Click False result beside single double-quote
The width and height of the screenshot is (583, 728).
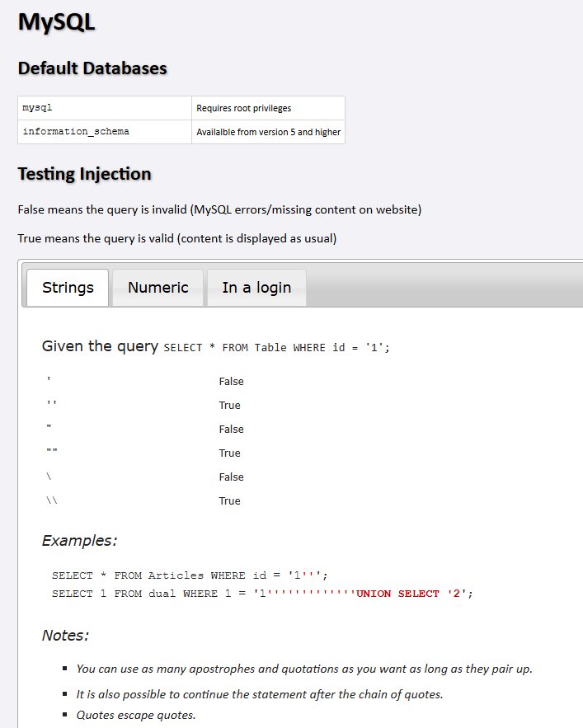click(x=231, y=429)
